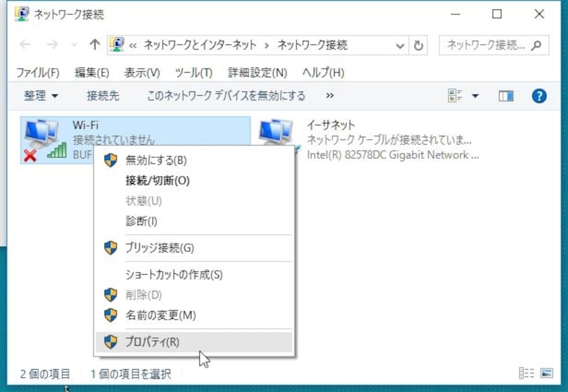Choose 診断(I) from context menu
This screenshot has width=568, height=392.
tap(194, 221)
